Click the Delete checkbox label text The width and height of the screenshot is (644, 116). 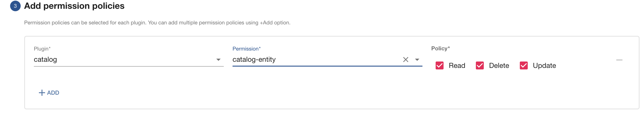point(499,65)
